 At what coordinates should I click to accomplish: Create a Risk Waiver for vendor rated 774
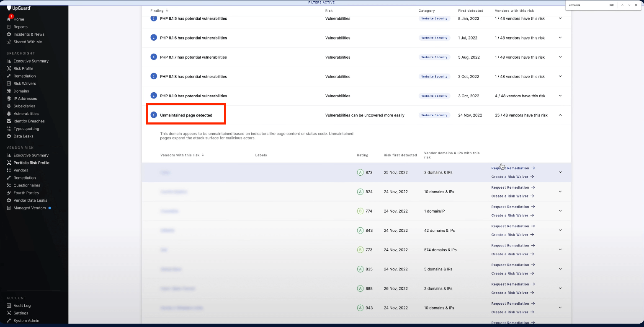point(513,215)
